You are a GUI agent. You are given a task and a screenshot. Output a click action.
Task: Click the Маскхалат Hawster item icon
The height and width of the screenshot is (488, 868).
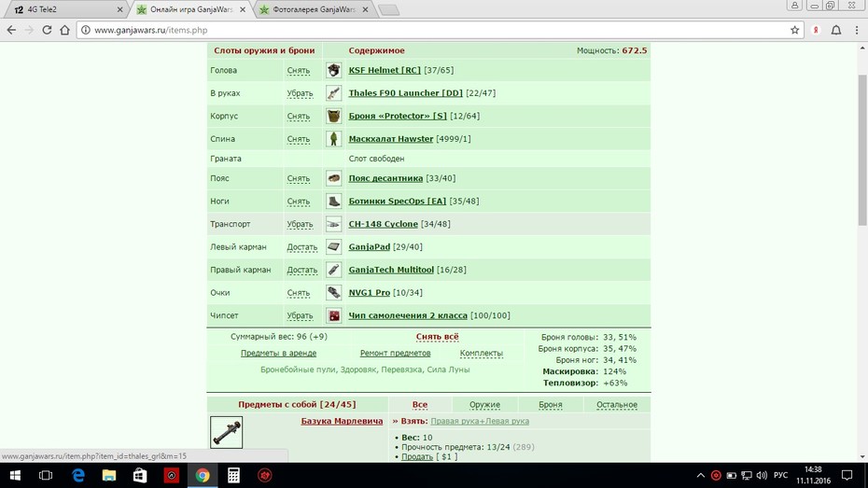[x=333, y=139]
